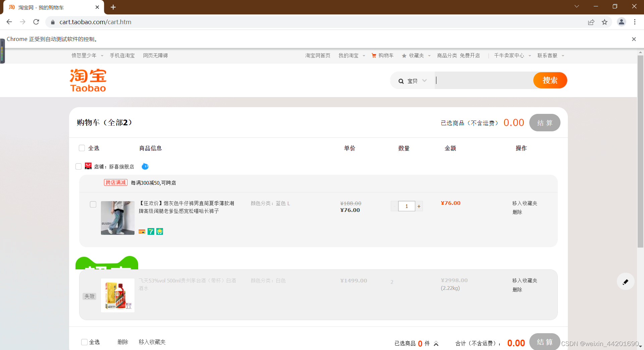This screenshot has height=350, width=644.
Task: Open the Chrome profile icon
Action: click(622, 22)
